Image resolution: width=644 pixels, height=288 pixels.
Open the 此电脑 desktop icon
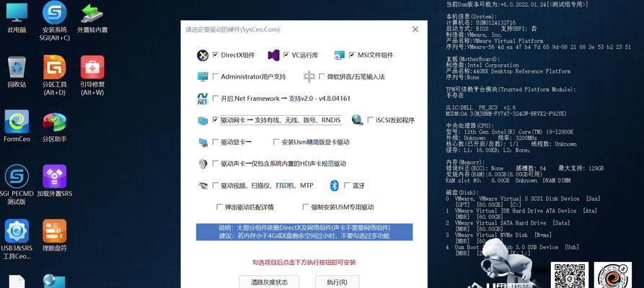click(17, 18)
